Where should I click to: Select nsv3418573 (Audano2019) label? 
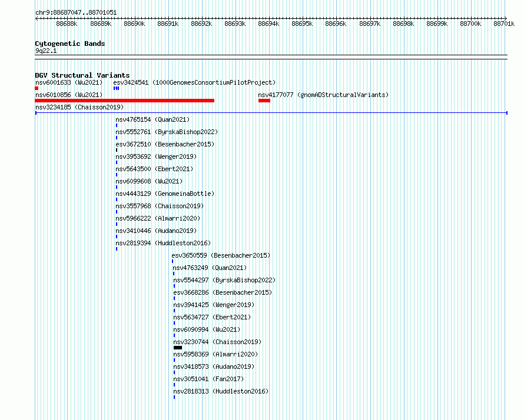pyautogui.click(x=214, y=366)
